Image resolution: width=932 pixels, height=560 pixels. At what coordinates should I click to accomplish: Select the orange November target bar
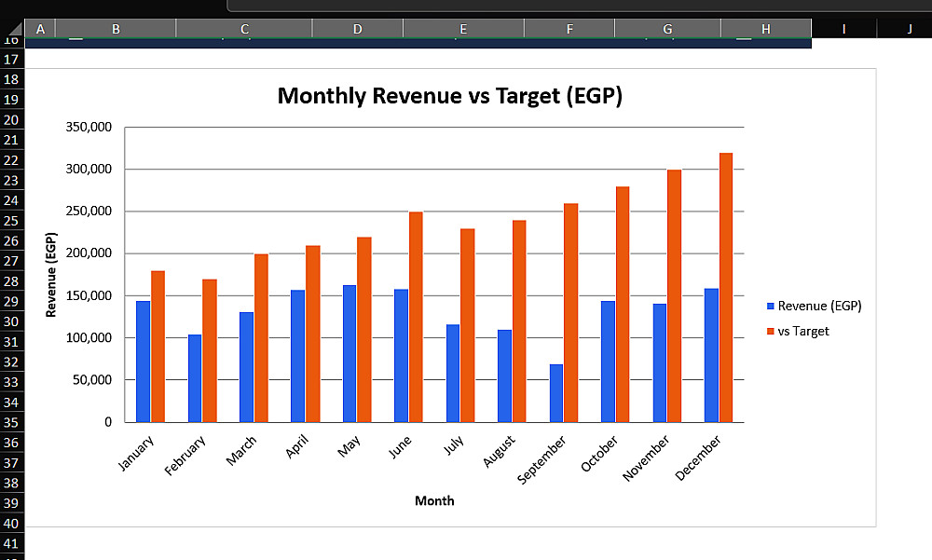674,296
